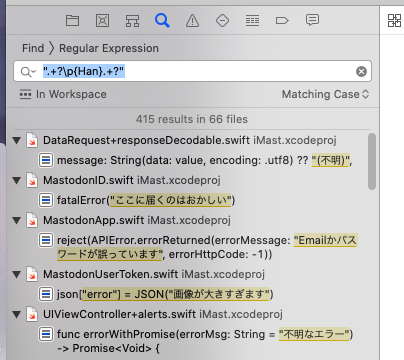
Task: Open the Test navigator diamond icon
Action: pos(222,21)
